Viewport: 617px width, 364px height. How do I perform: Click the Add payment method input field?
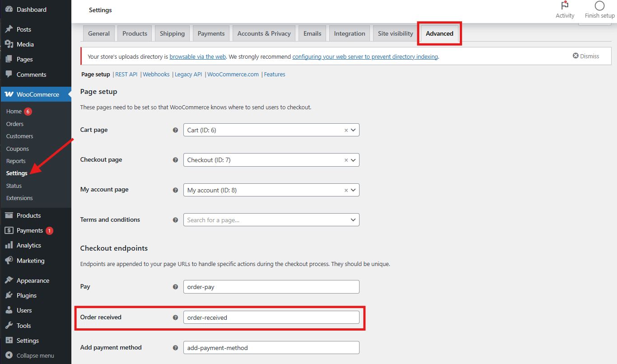click(x=271, y=348)
